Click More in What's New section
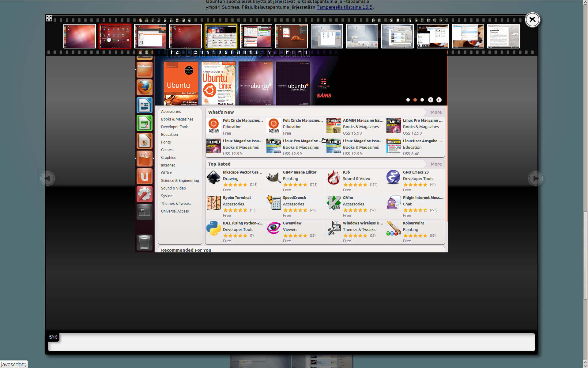Screen dimensions: 588x368 point(436,112)
